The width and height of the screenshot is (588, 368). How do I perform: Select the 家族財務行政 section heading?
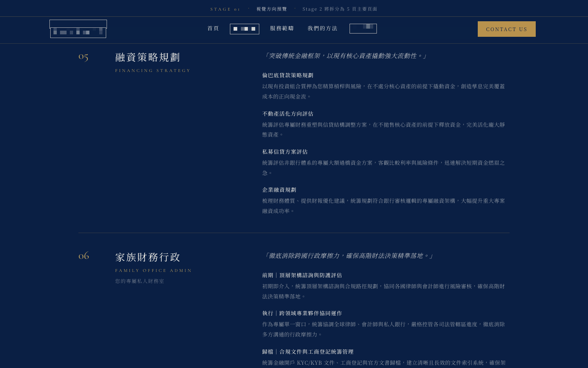click(x=148, y=257)
